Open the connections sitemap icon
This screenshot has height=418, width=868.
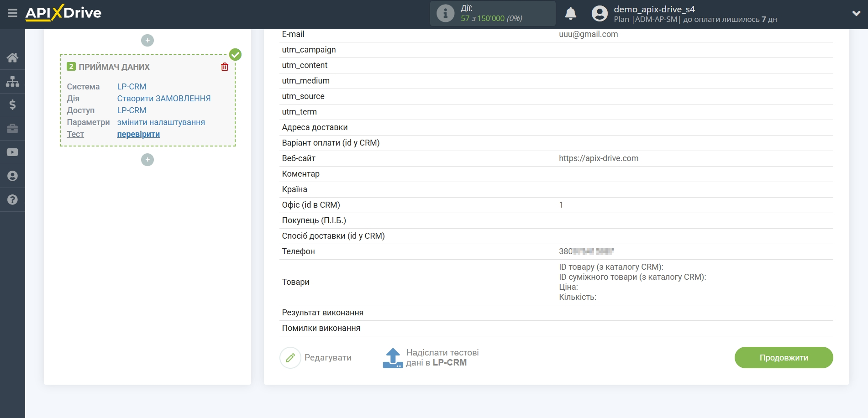tap(12, 81)
